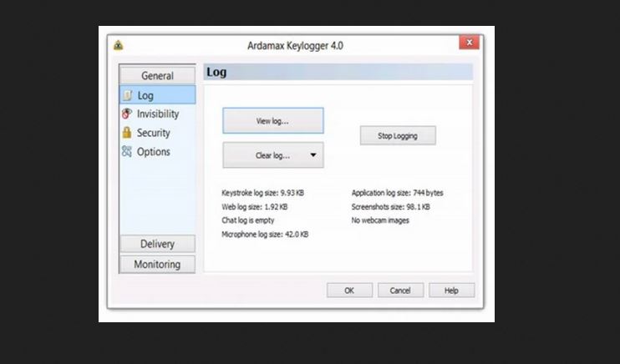Click the Log notepad icon in sidebar
Screen dimensions: 620x364
(x=127, y=95)
